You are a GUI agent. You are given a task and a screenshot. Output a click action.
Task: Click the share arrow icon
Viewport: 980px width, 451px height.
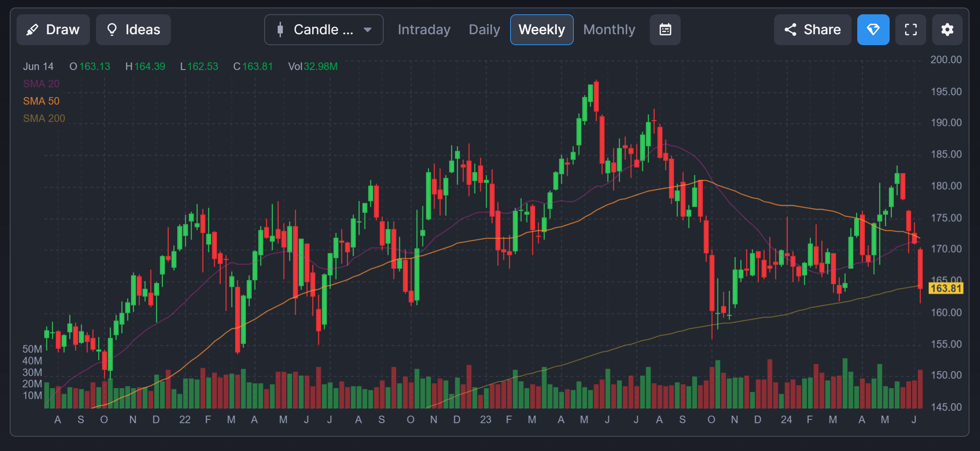point(791,30)
